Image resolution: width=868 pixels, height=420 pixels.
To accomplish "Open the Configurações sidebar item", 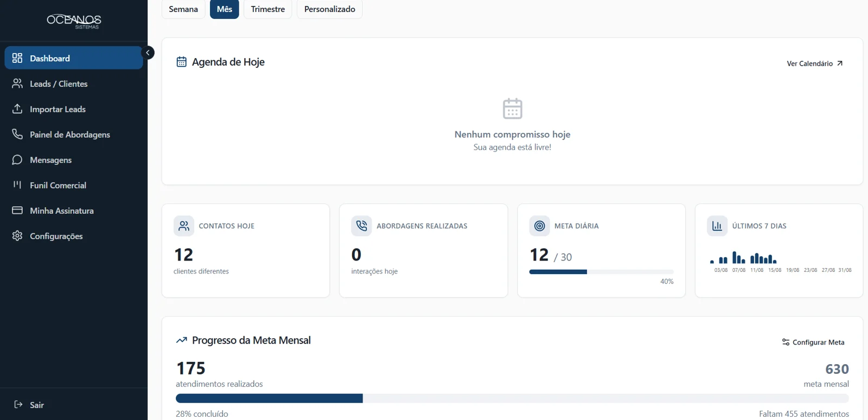I will pos(74,236).
